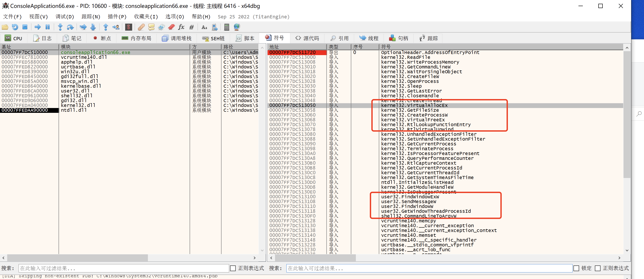The height and width of the screenshot is (279, 644).
Task: Switch to the 内存布局 tab
Action: (x=137, y=38)
